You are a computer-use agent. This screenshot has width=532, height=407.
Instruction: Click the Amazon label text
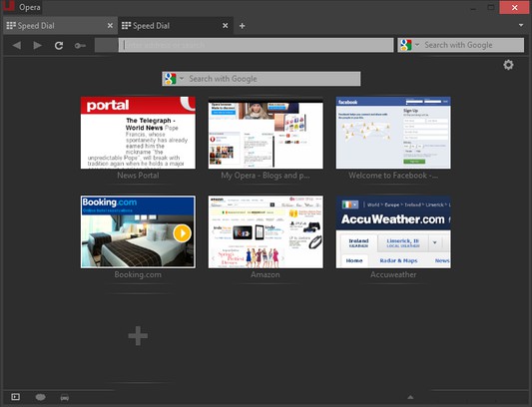pos(266,274)
